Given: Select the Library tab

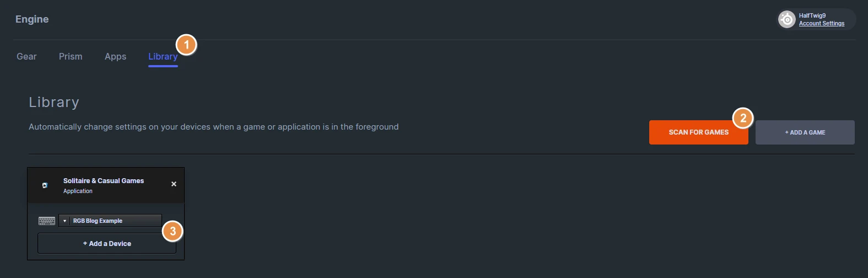Looking at the screenshot, I should (x=163, y=56).
